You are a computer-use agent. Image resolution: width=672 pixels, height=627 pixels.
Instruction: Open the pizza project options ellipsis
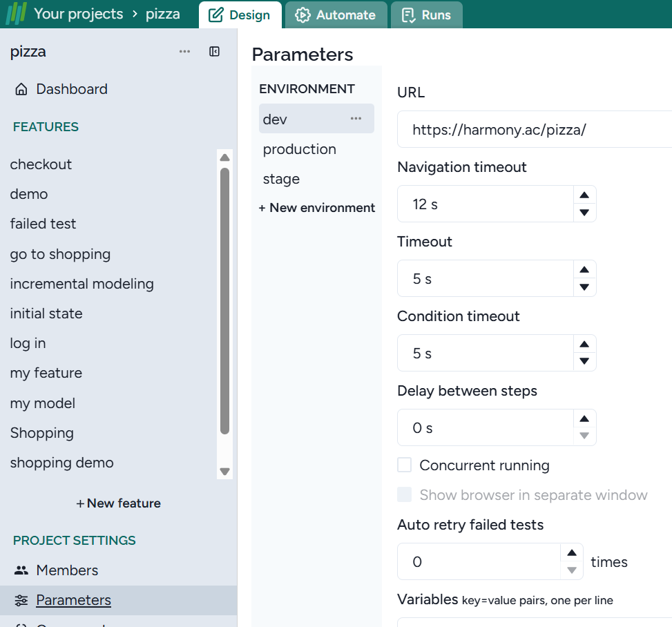coord(184,52)
